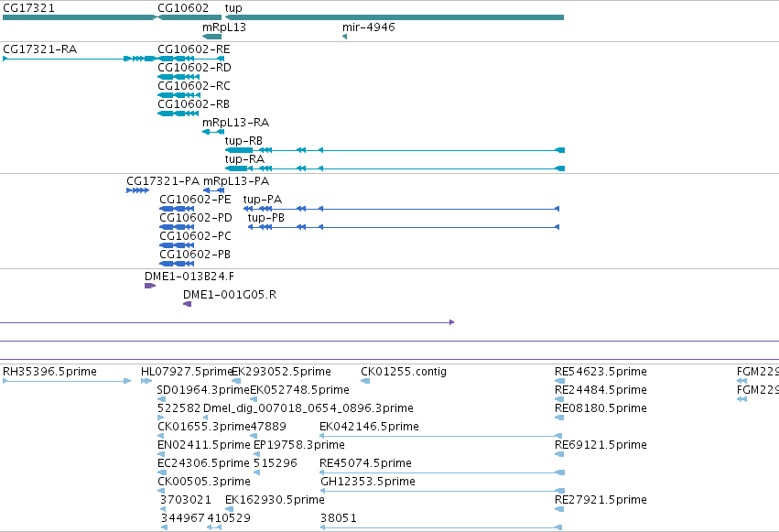Click transcript CG10602-RC
The height and width of the screenshot is (532, 779).
click(194, 86)
